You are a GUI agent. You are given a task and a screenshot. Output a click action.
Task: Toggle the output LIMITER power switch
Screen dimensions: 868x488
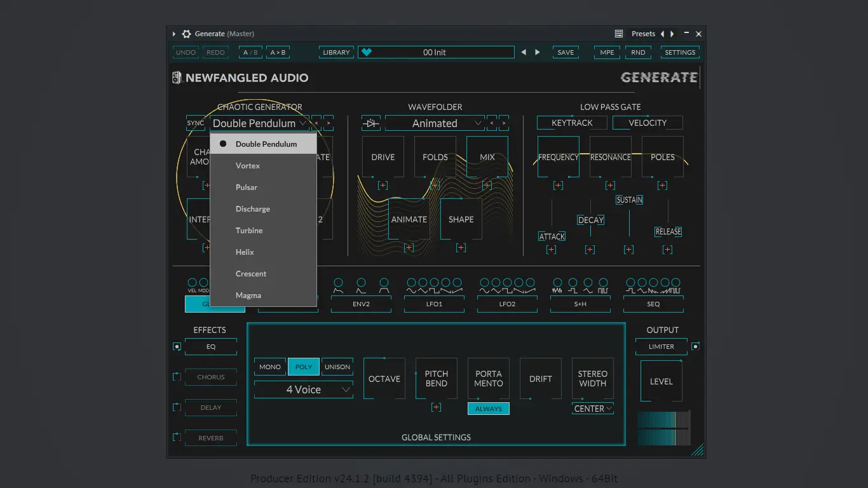[696, 347]
